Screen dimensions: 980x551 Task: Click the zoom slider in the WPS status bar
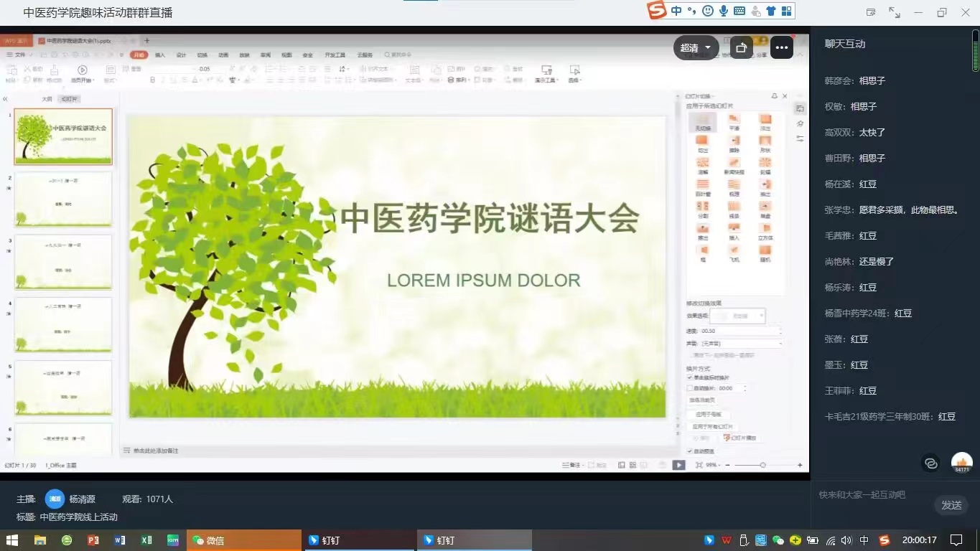point(762,465)
